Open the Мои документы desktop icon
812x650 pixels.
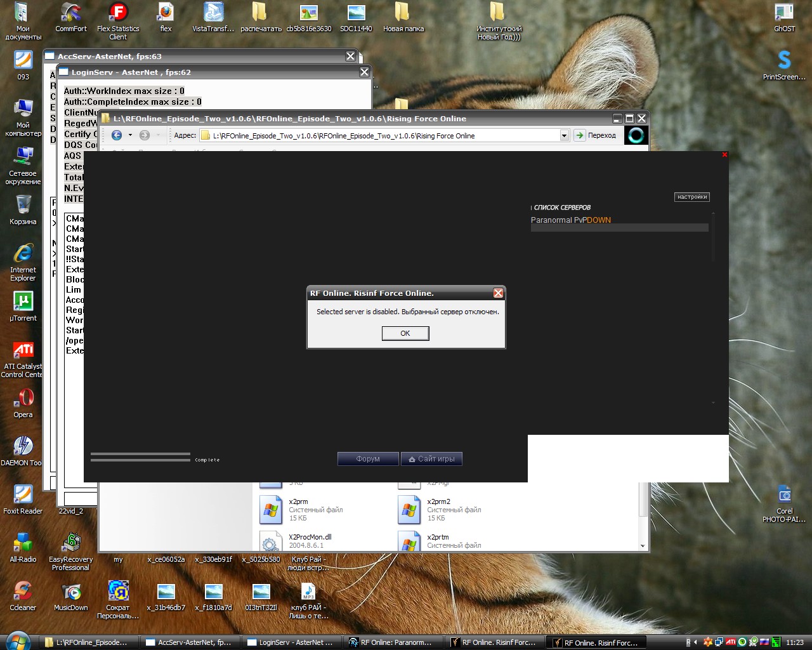click(x=23, y=21)
